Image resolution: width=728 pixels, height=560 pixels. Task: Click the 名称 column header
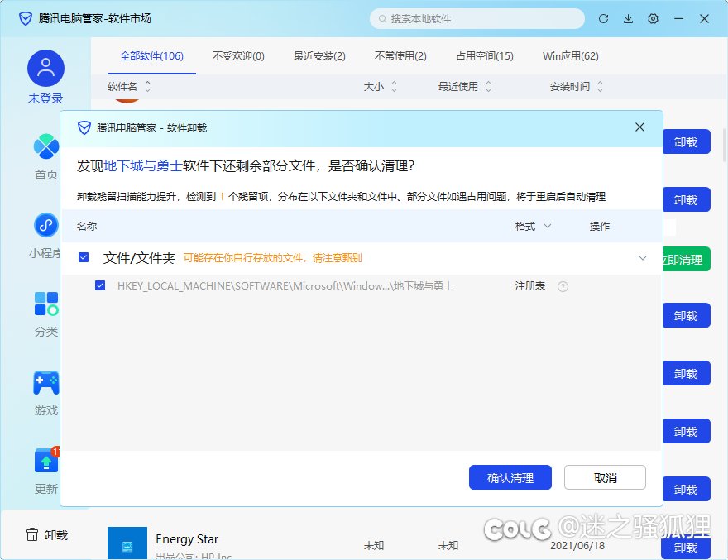pos(87,226)
